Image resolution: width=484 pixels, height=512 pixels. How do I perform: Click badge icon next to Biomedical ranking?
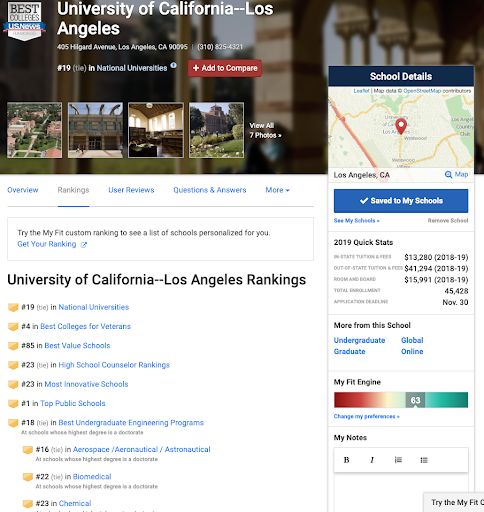28,477
